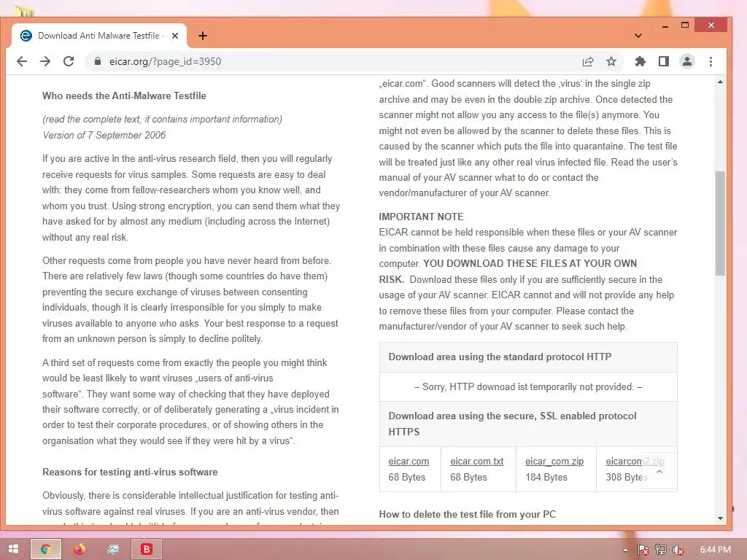Open the monitor app on the taskbar
The height and width of the screenshot is (560, 747).
113,549
